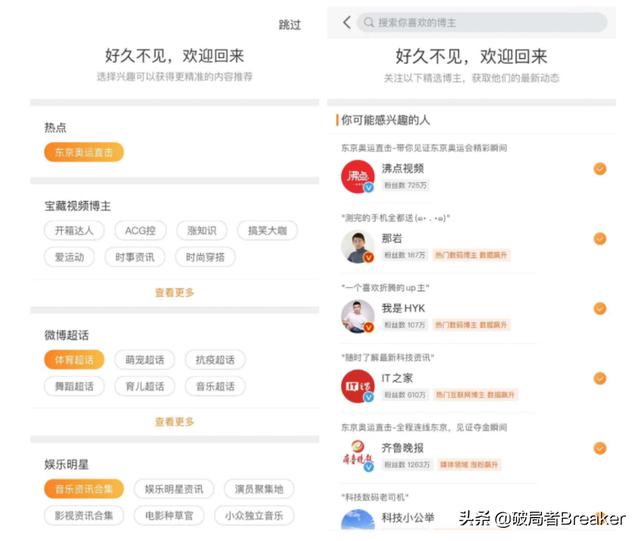640x541 pixels.
Task: Select the 萌宠超话 tag
Action: point(144,360)
